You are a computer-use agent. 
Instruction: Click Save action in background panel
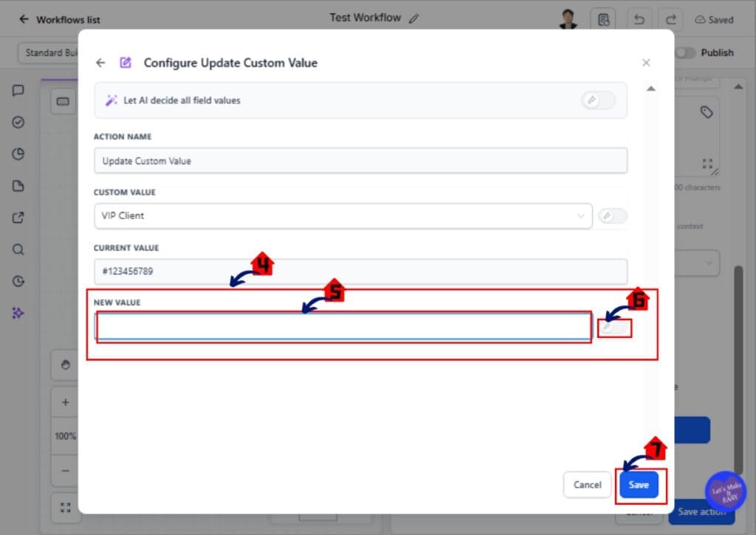(x=701, y=511)
